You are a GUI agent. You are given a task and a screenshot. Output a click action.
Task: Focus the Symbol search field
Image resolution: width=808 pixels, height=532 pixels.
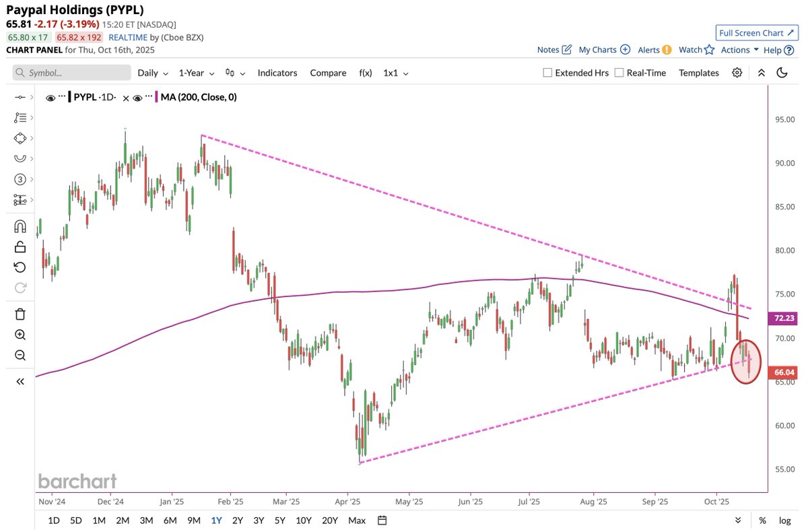(x=71, y=73)
